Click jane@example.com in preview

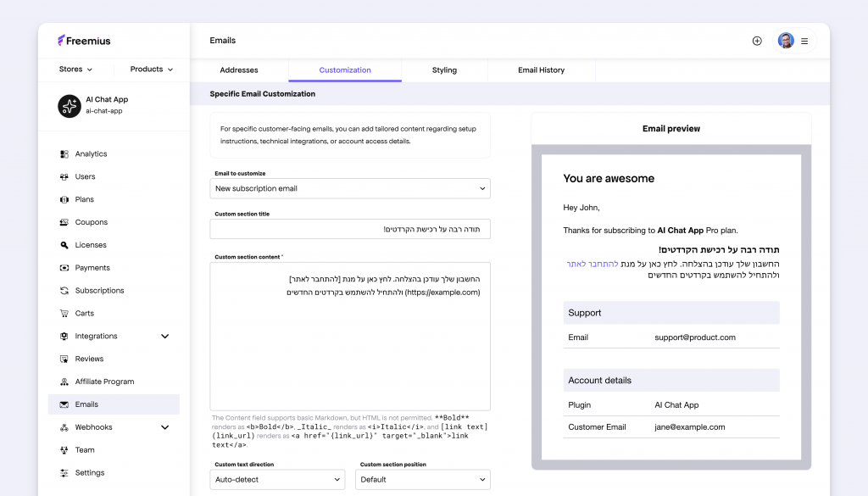pyautogui.click(x=690, y=426)
